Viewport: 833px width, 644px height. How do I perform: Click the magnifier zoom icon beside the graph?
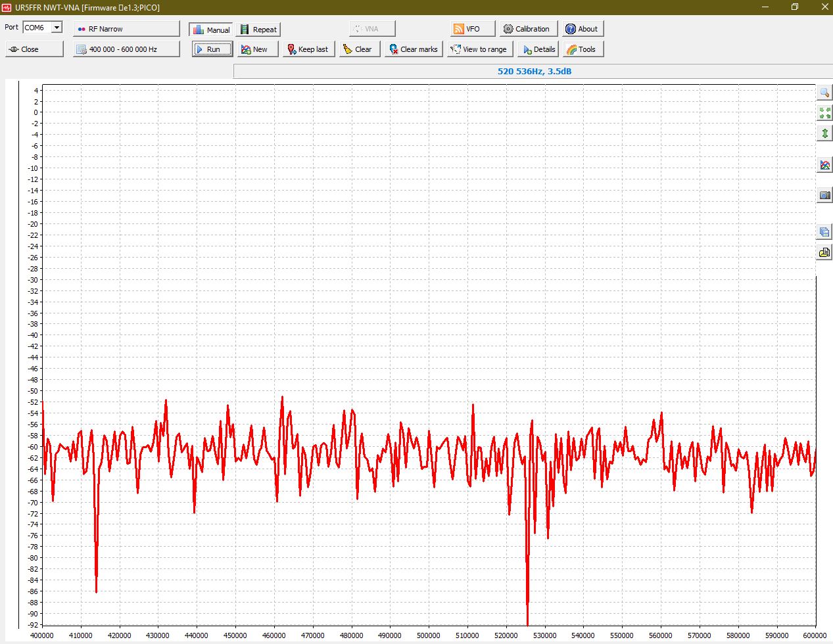coord(824,93)
